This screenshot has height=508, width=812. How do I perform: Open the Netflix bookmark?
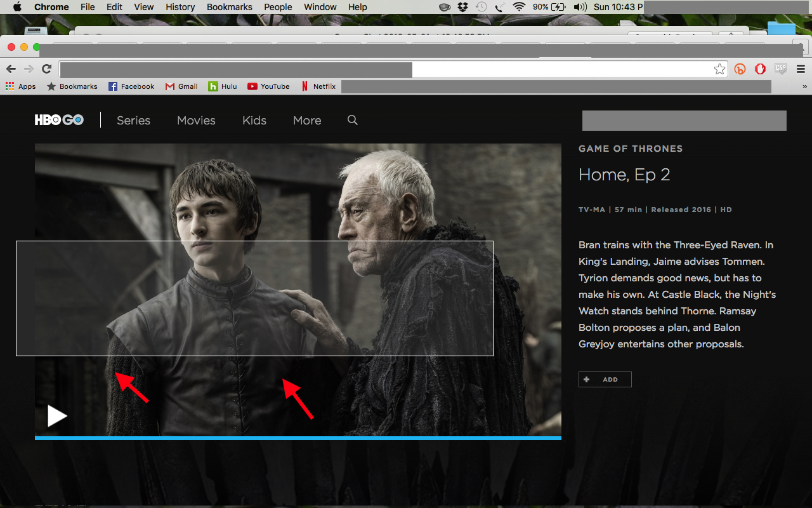point(318,86)
